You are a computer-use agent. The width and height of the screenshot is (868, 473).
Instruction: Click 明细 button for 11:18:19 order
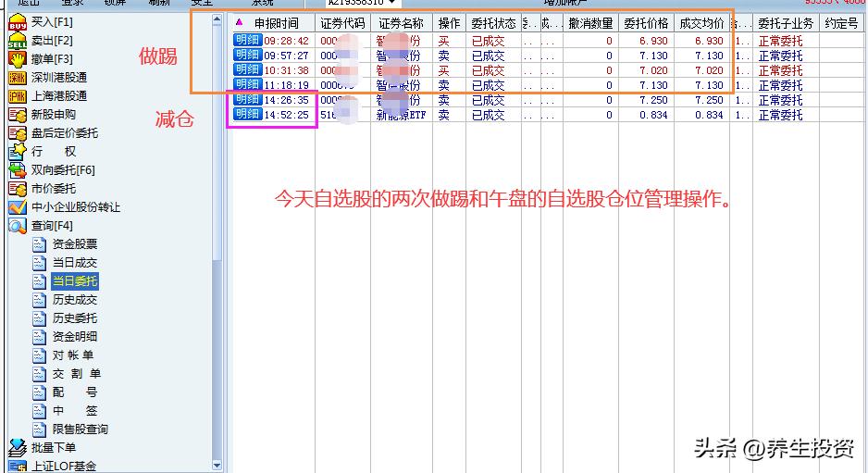coord(247,84)
